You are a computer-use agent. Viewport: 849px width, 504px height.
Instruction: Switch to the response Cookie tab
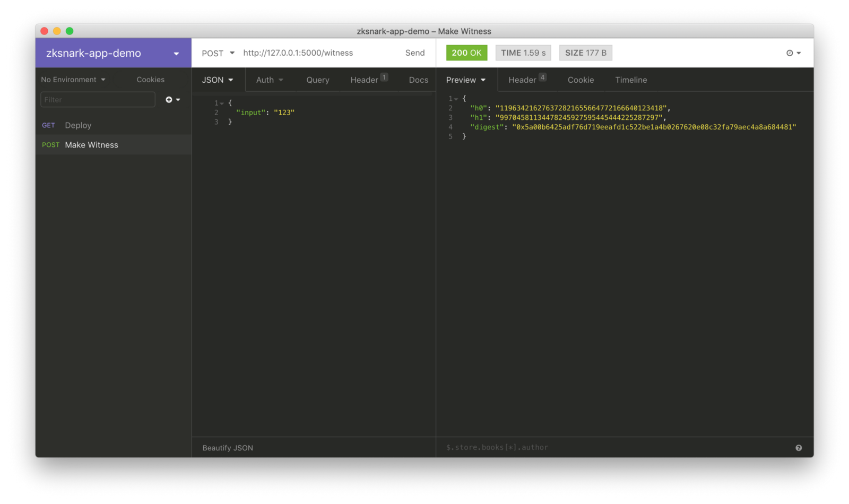pos(581,80)
